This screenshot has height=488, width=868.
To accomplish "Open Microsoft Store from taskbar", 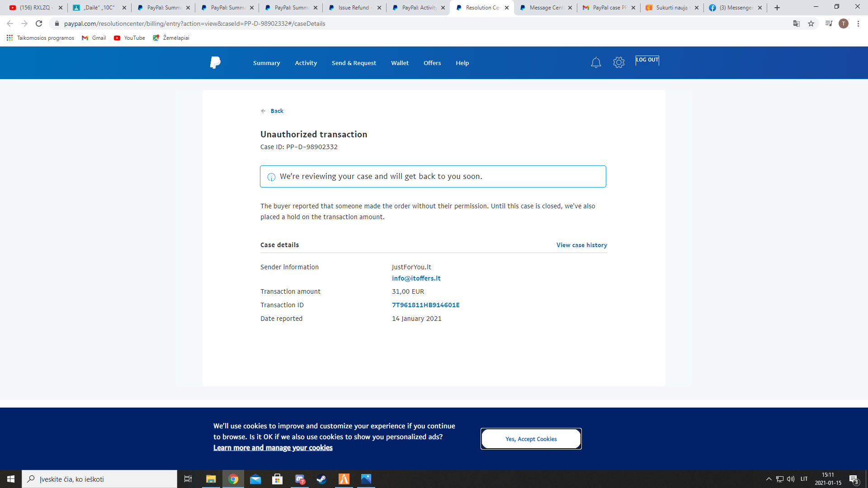I will (278, 479).
